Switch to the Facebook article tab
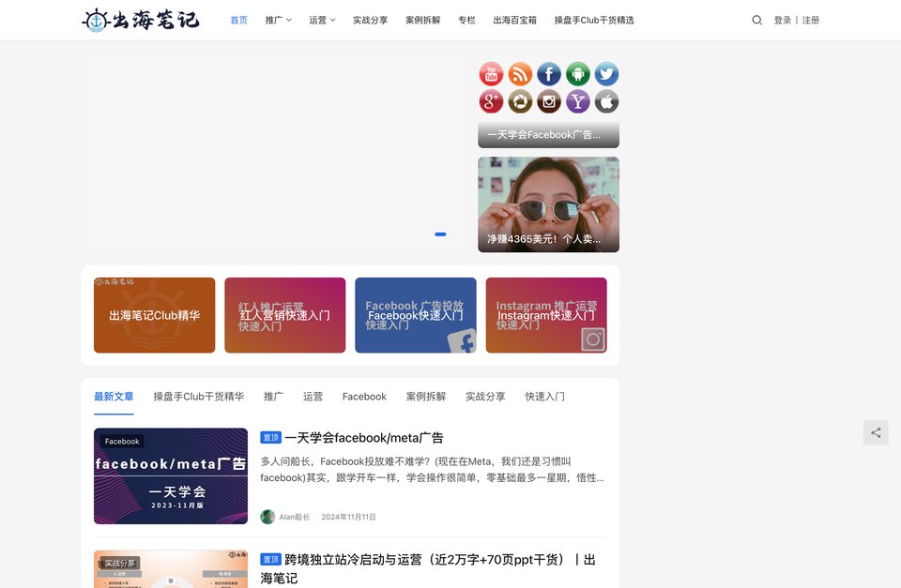 tap(364, 396)
